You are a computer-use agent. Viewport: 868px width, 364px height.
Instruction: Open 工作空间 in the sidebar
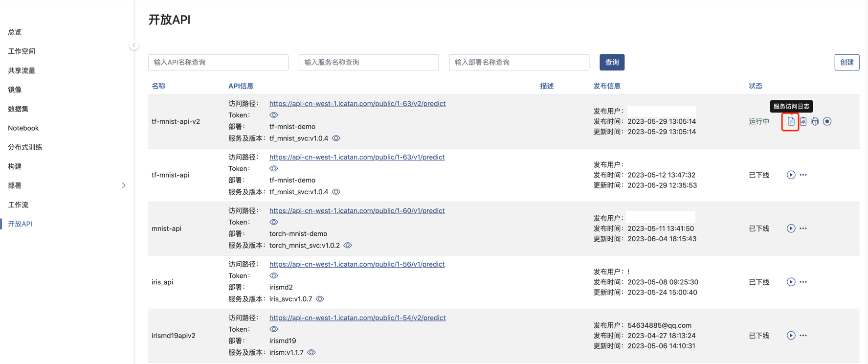[22, 51]
